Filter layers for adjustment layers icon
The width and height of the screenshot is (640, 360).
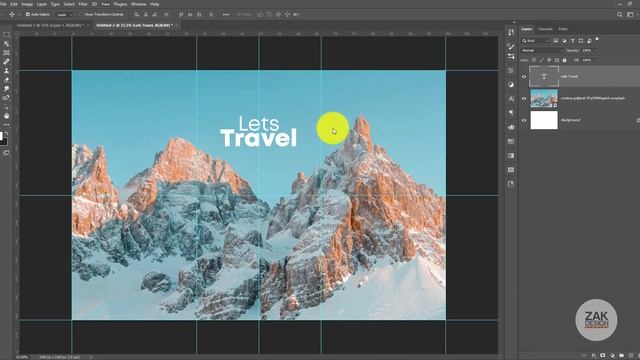(x=564, y=41)
